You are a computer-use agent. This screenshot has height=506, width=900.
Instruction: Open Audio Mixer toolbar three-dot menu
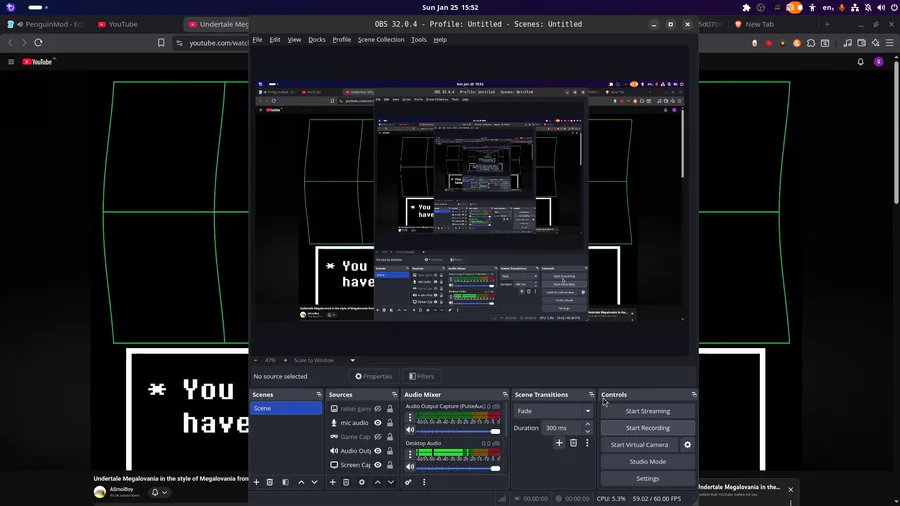click(424, 482)
